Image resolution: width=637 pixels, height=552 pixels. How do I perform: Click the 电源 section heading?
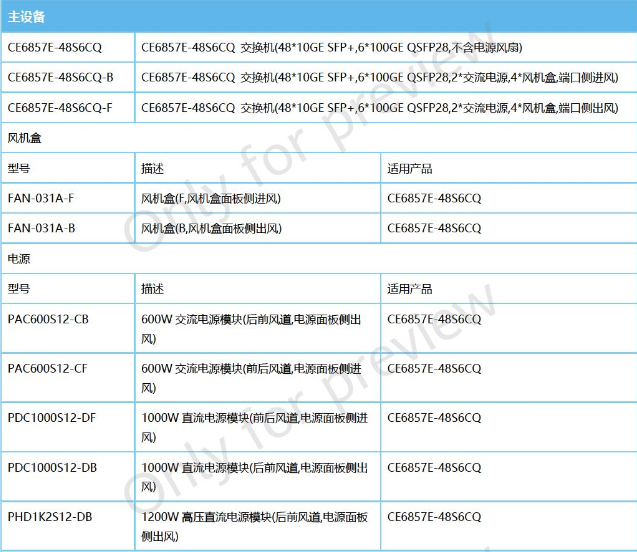pos(18,258)
